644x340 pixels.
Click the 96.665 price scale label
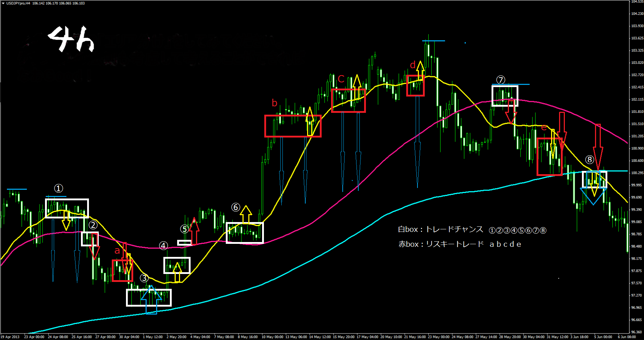(636, 320)
